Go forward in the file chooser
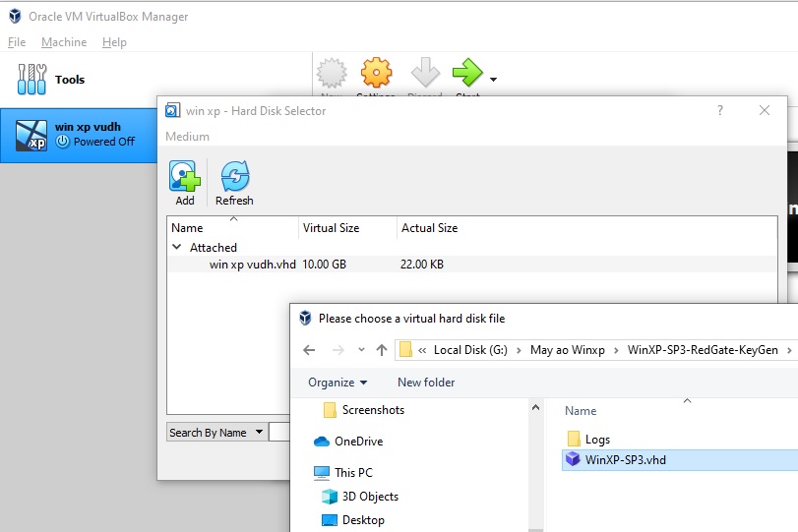This screenshot has width=798, height=532. (338, 350)
